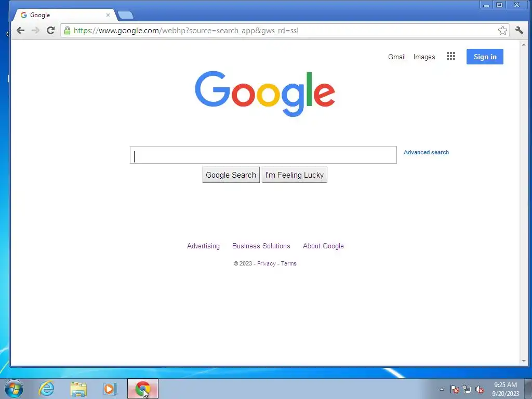This screenshot has width=532, height=399.
Task: Click the Google Search button
Action: (x=231, y=175)
